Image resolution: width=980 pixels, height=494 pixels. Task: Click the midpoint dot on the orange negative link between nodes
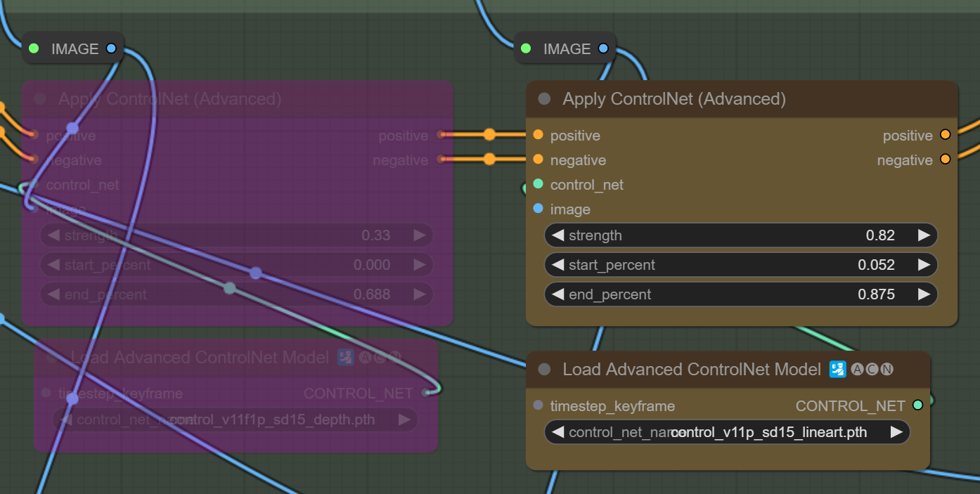pos(489,160)
